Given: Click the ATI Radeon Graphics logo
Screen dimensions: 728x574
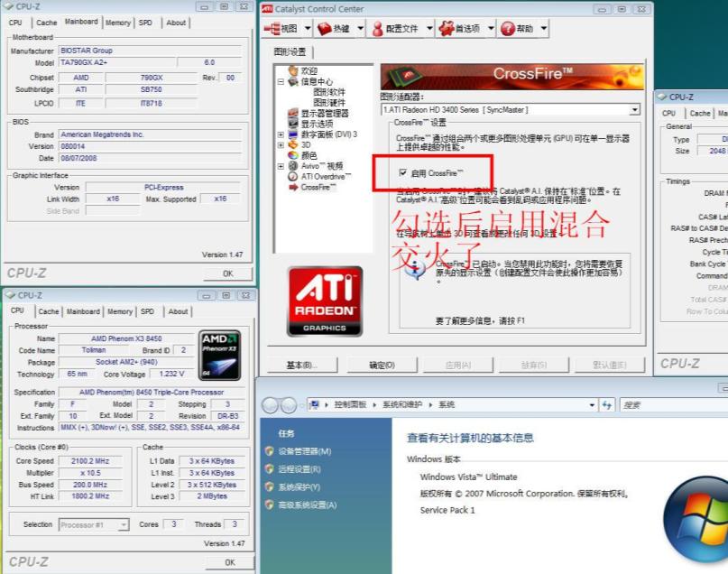Looking at the screenshot, I should pyautogui.click(x=325, y=301).
